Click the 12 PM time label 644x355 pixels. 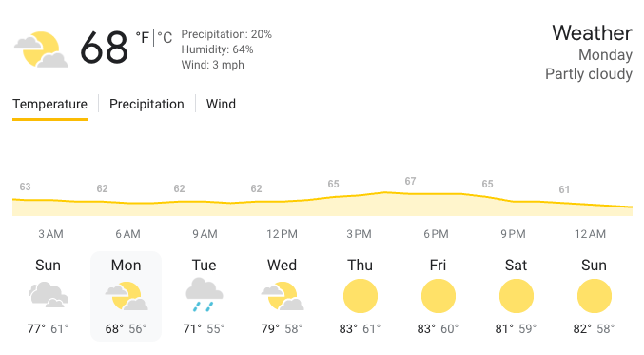[282, 234]
